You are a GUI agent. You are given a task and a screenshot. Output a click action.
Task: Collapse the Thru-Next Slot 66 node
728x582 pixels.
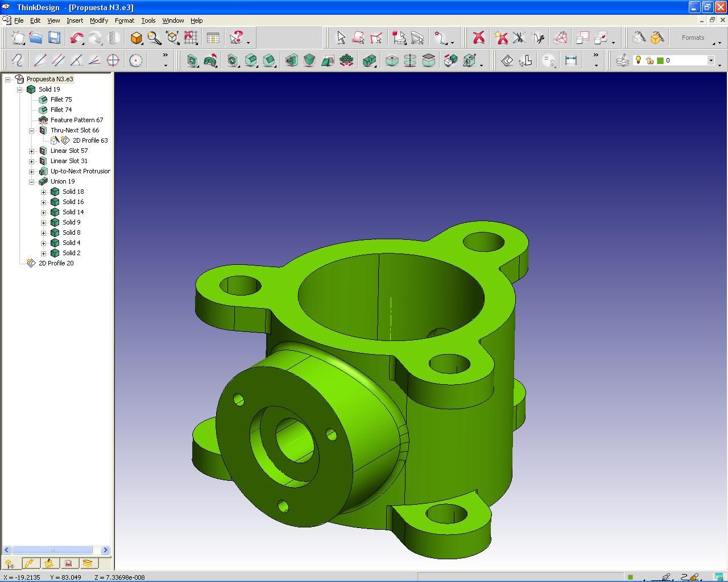[x=32, y=130]
